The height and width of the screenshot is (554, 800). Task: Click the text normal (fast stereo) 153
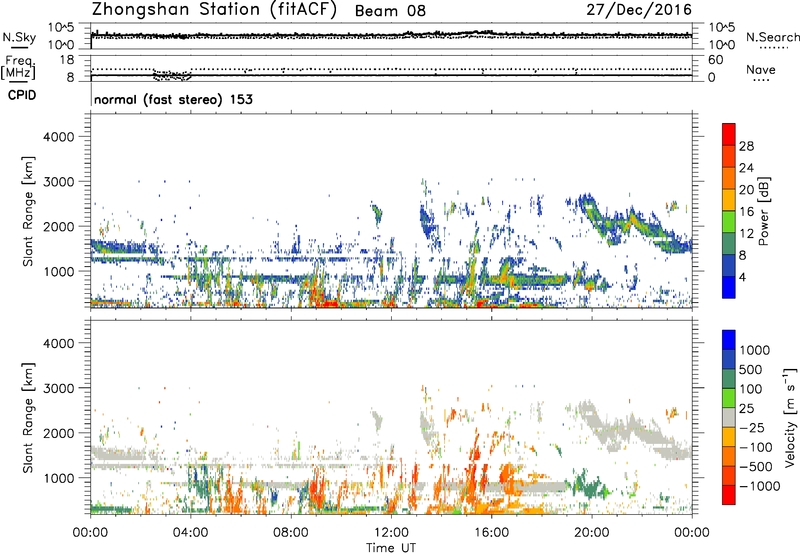(x=173, y=99)
